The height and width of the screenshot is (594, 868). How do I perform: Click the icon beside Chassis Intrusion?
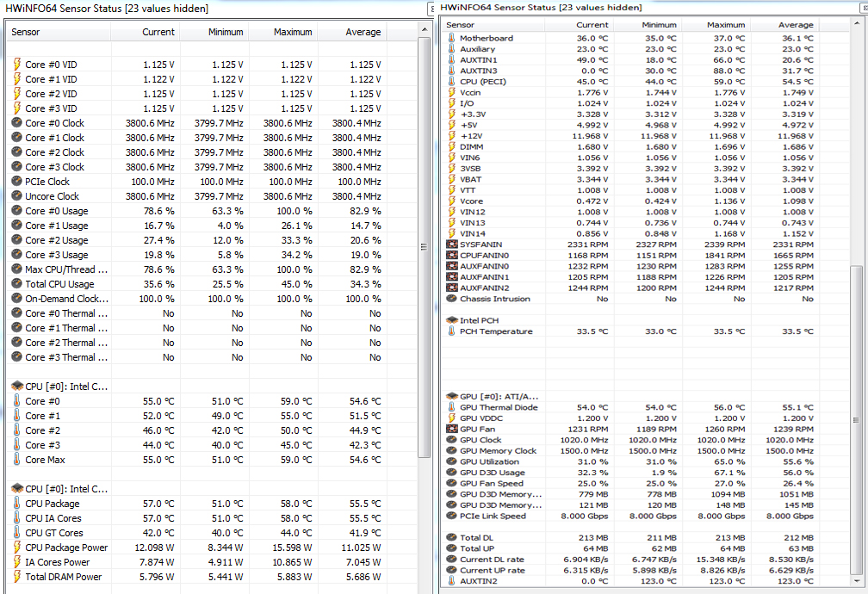pyautogui.click(x=452, y=299)
